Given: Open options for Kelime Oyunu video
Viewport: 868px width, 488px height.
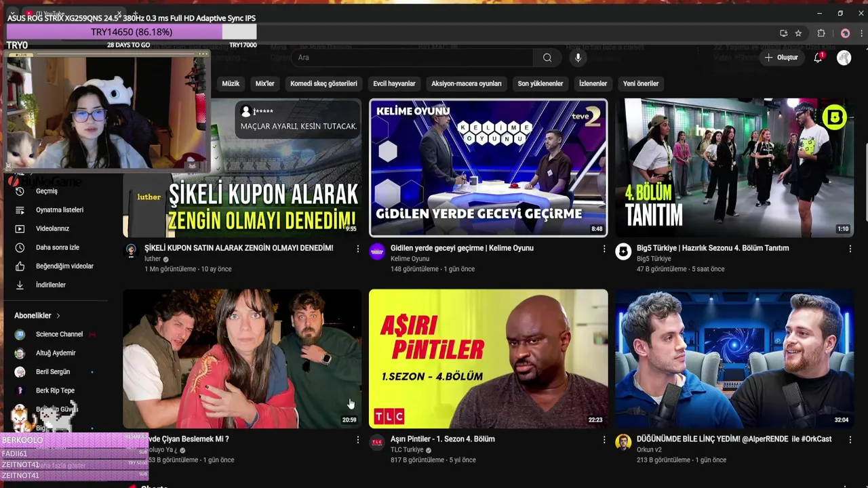Looking at the screenshot, I should coord(604,249).
